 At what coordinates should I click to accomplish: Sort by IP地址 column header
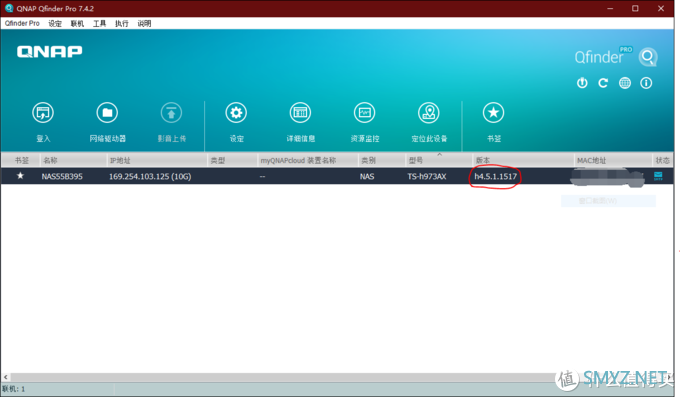click(x=157, y=160)
